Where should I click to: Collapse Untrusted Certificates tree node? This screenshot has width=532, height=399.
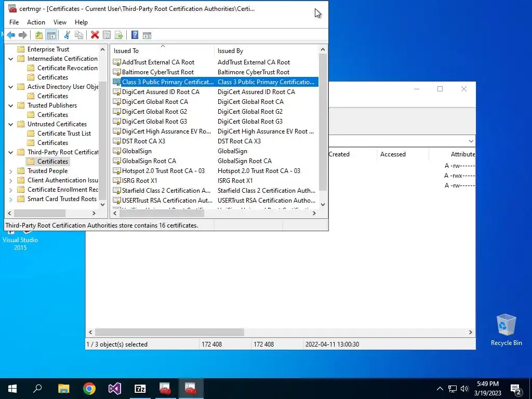[x=11, y=124]
